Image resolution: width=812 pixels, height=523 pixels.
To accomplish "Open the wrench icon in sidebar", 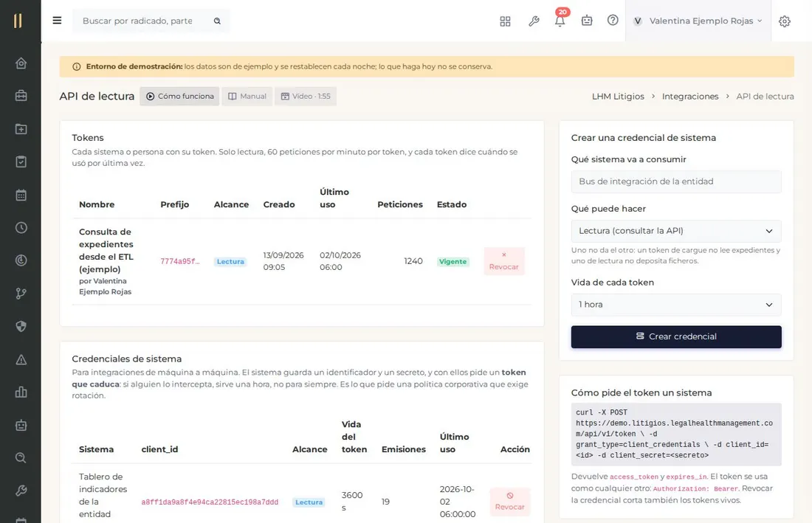I will (21, 491).
